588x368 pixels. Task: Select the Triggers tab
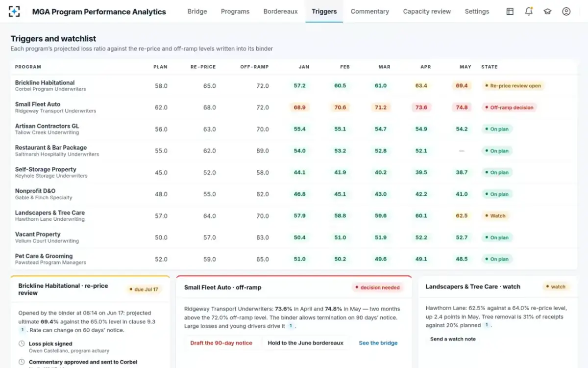pyautogui.click(x=324, y=11)
